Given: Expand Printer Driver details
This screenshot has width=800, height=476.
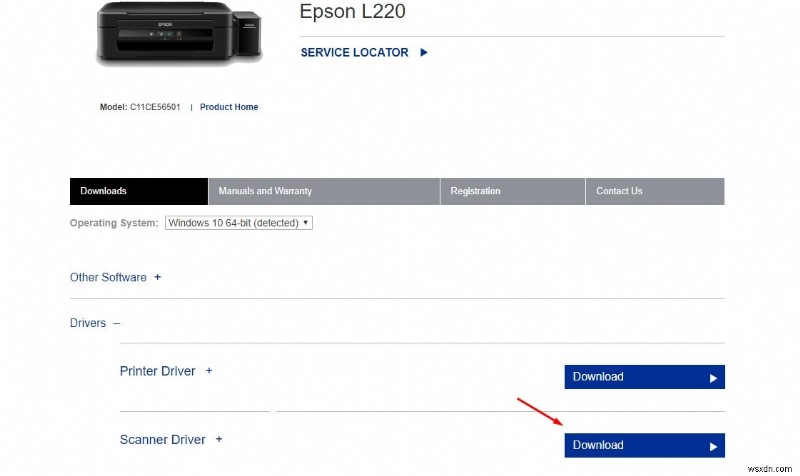Looking at the screenshot, I should tap(157, 371).
